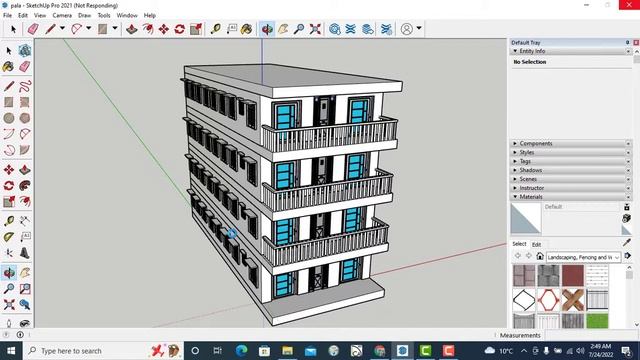Select the Rotate tool in top toolbar

180,29
